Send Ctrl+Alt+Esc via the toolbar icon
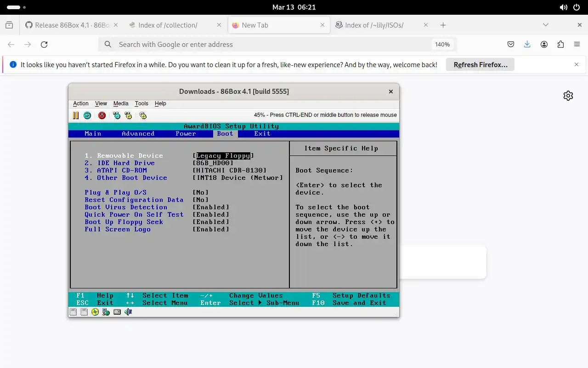Screen dimensions: 588x368 (x=128, y=115)
